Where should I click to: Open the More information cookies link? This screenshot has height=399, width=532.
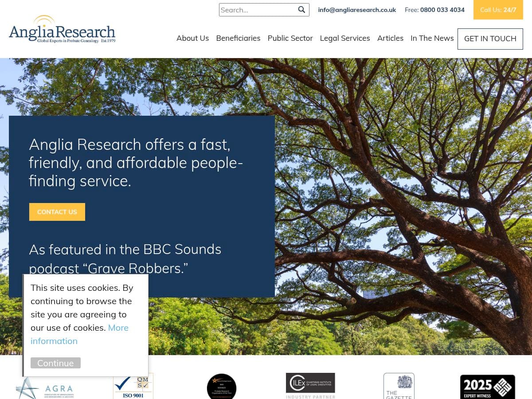(80, 334)
